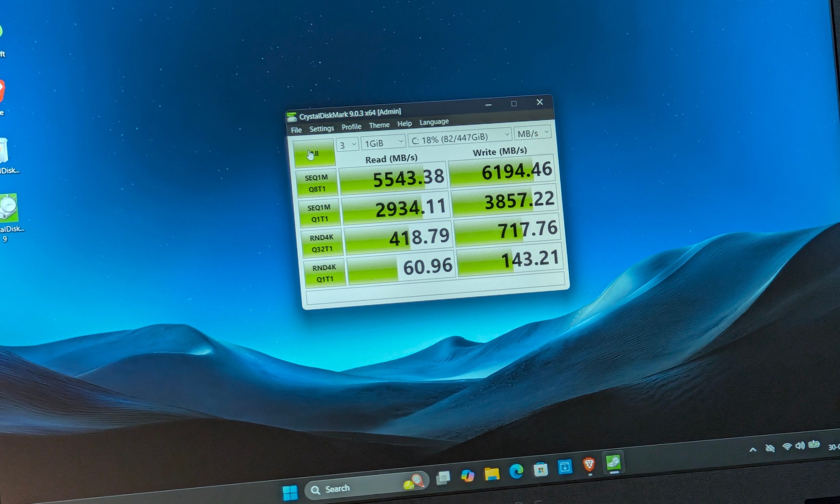Open the File menu
This screenshot has width=840, height=504.
pos(296,130)
